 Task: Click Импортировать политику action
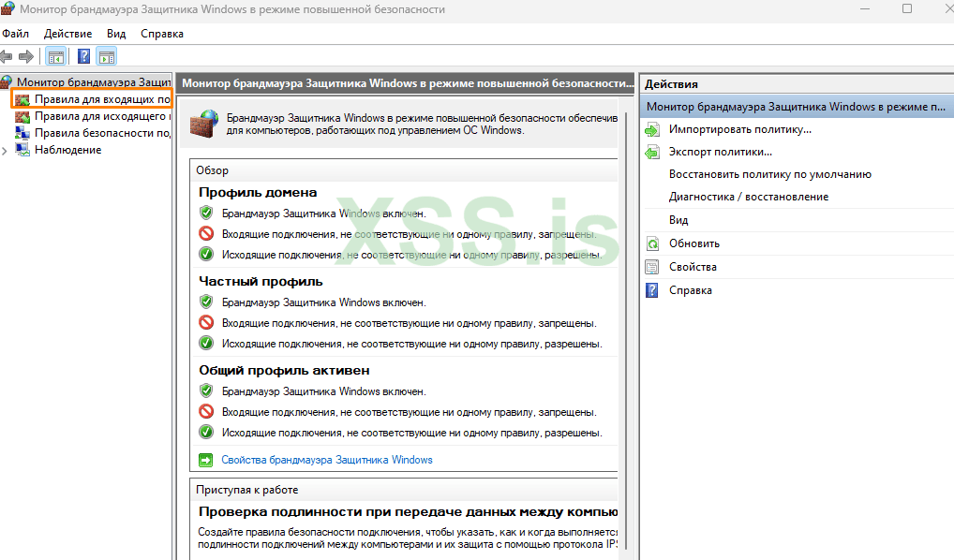pyautogui.click(x=740, y=129)
